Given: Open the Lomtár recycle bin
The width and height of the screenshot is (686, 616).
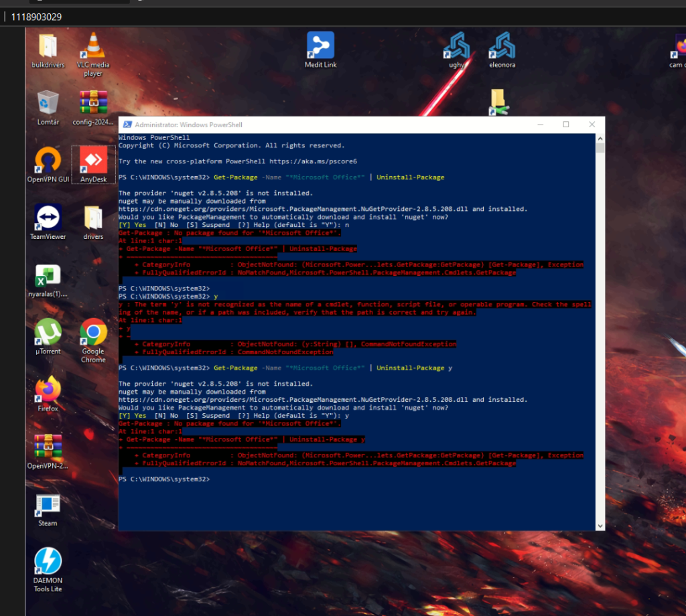Looking at the screenshot, I should coord(48,103).
